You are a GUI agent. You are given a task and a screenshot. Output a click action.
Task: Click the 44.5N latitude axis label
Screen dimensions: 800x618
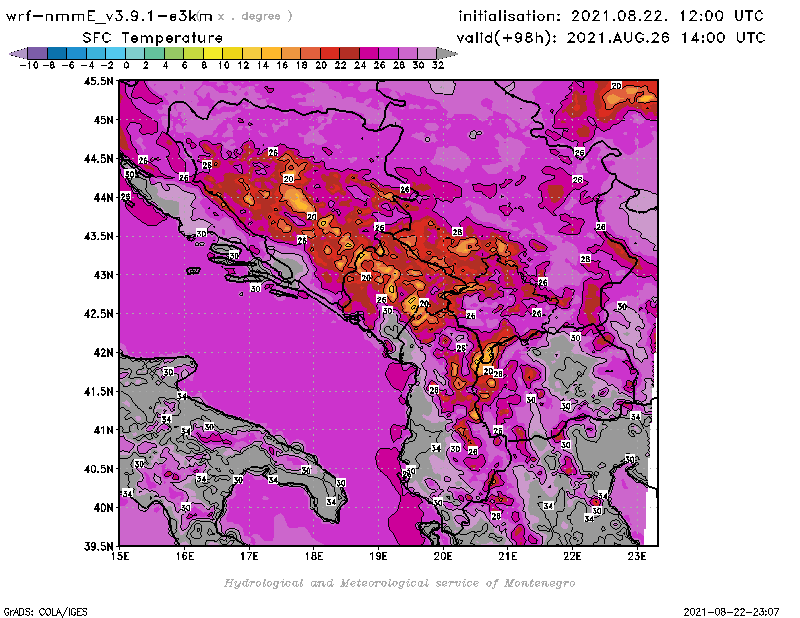[98, 159]
